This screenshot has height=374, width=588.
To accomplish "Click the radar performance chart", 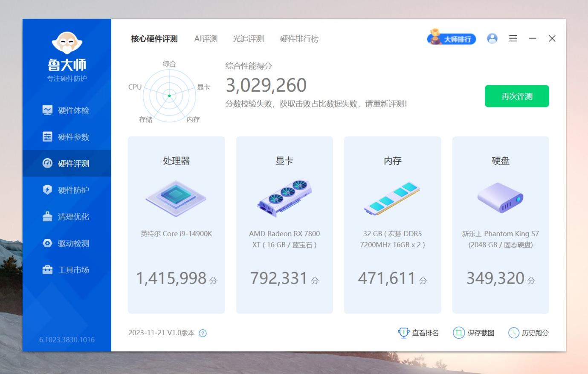I will pos(169,96).
